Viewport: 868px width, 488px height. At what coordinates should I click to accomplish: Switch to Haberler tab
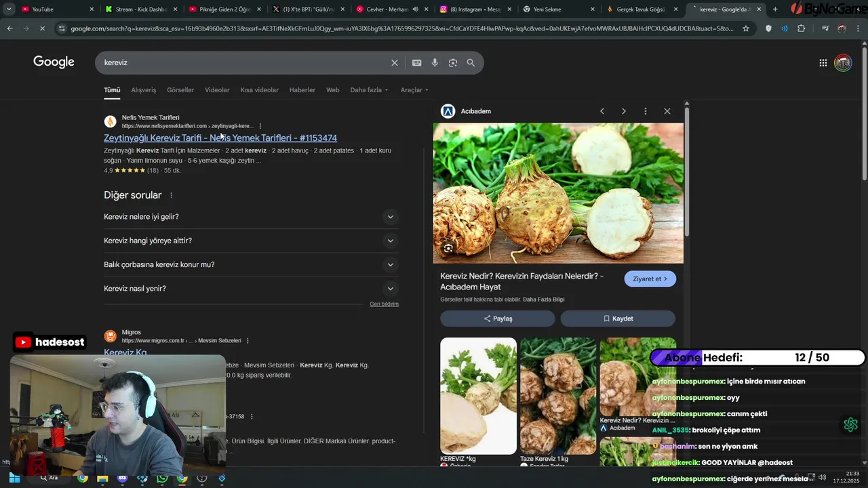point(302,90)
